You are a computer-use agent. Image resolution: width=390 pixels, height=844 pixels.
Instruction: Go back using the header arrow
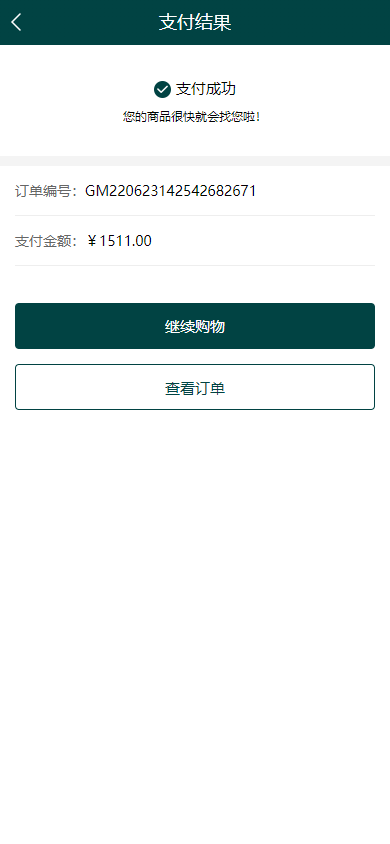pos(17,22)
